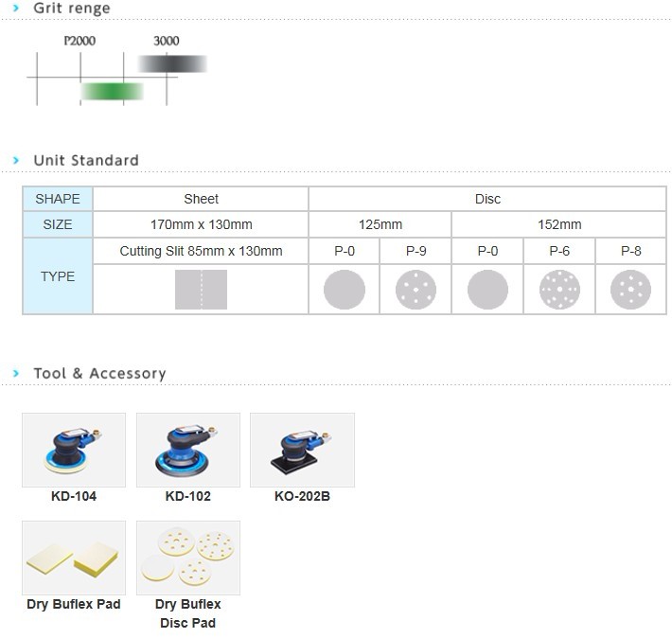The height and width of the screenshot is (638, 672).
Task: Click the 152mm P-0 plain disc icon
Action: [487, 290]
